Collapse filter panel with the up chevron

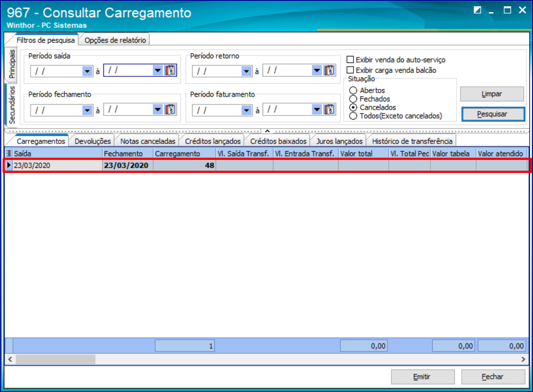click(x=267, y=130)
